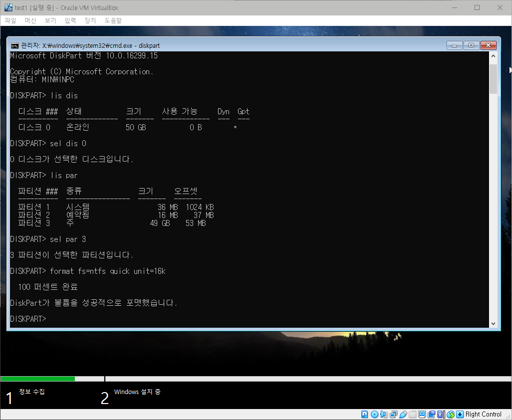This screenshot has height=420, width=512.
Task: Maximize the cmd.exe diskpart console window
Action: pyautogui.click(x=471, y=45)
